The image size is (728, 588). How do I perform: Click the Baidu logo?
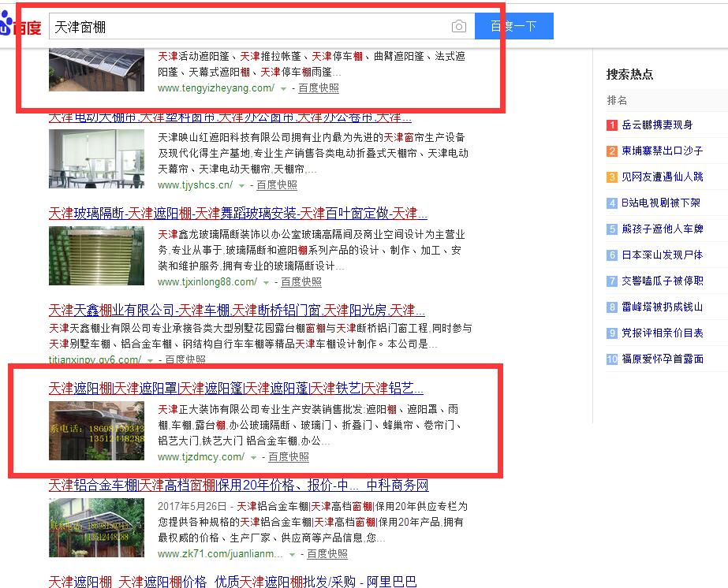21,24
